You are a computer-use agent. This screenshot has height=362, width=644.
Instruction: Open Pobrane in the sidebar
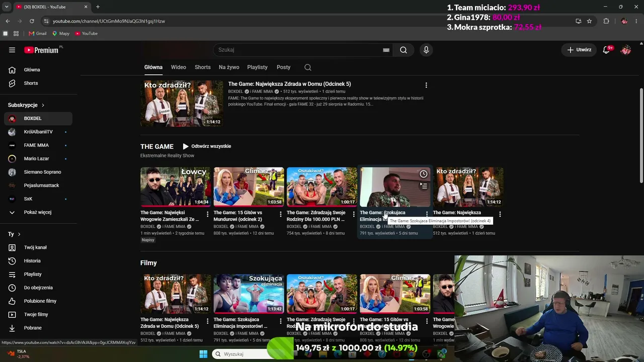(38, 328)
